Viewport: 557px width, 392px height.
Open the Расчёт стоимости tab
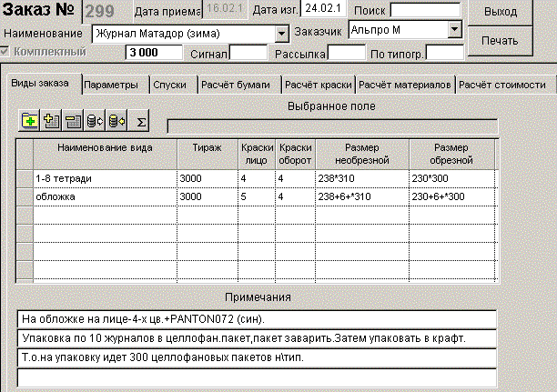point(503,85)
